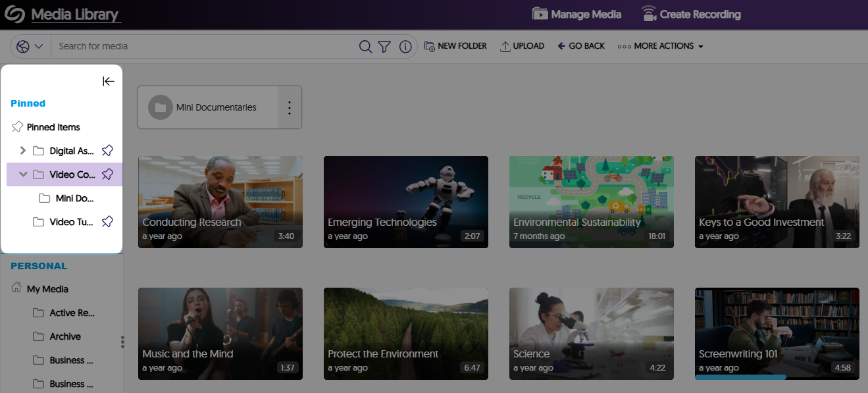Click the info icon beside the search bar
The image size is (868, 393).
405,46
